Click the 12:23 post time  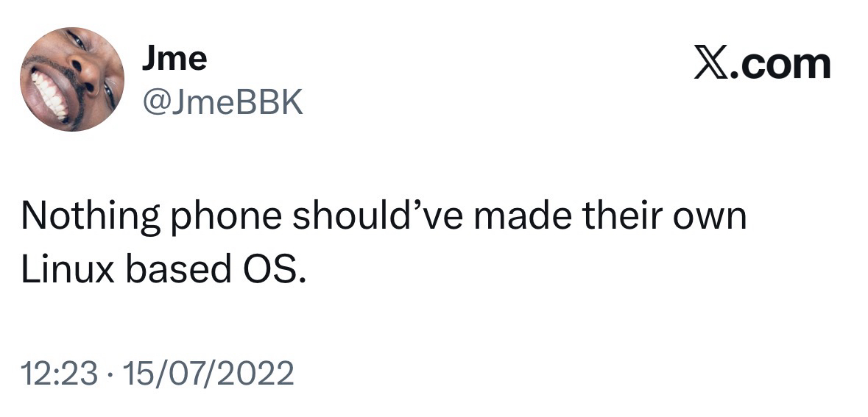(59, 373)
